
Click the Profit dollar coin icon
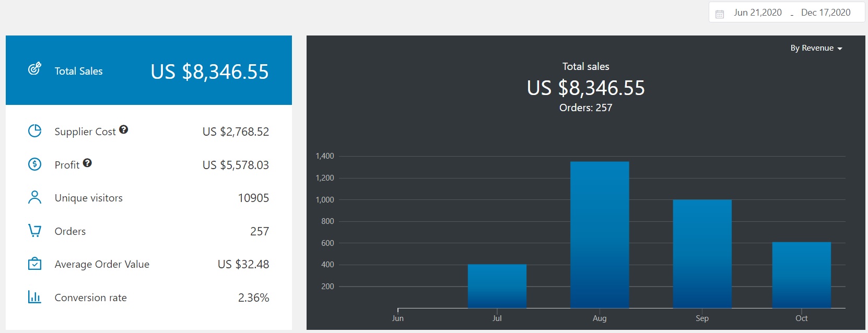click(34, 164)
